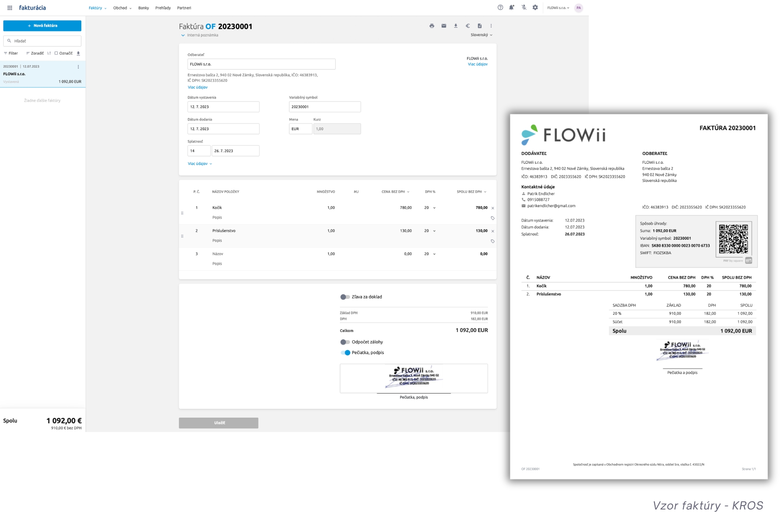Click the euro payment icon

pos(467,26)
